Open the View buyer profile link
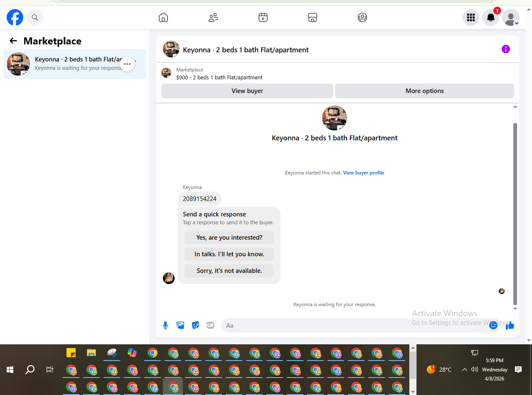This screenshot has width=532, height=395. tap(364, 173)
